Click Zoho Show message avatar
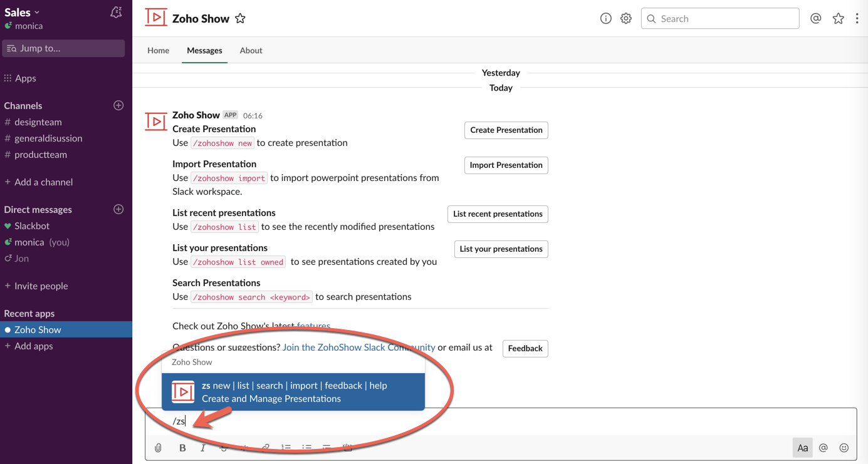 (156, 121)
